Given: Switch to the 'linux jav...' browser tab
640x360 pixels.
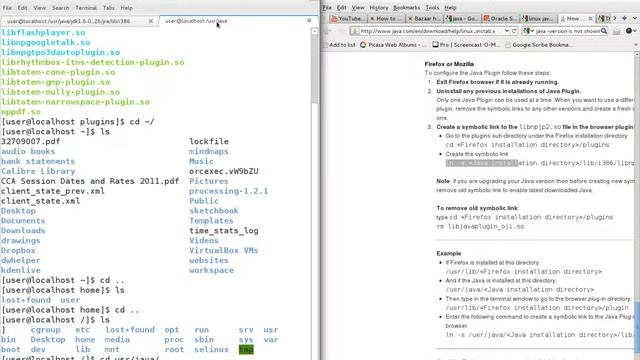Looking at the screenshot, I should pos(539,19).
